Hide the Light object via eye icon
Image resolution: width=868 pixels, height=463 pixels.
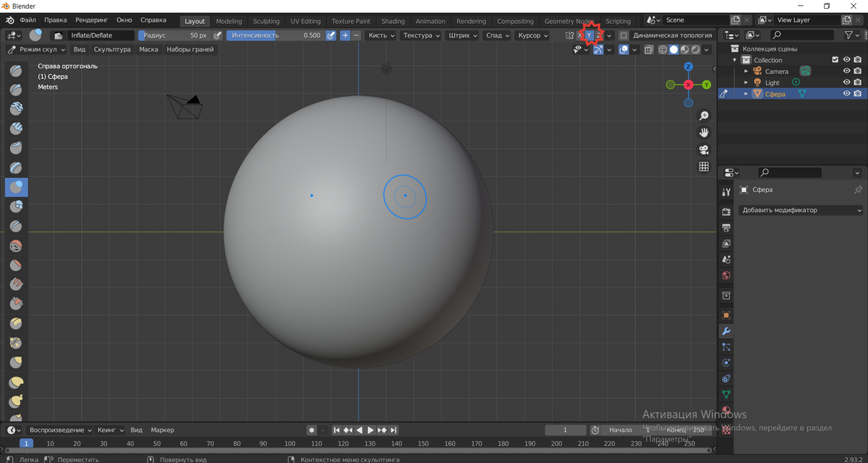tap(846, 82)
